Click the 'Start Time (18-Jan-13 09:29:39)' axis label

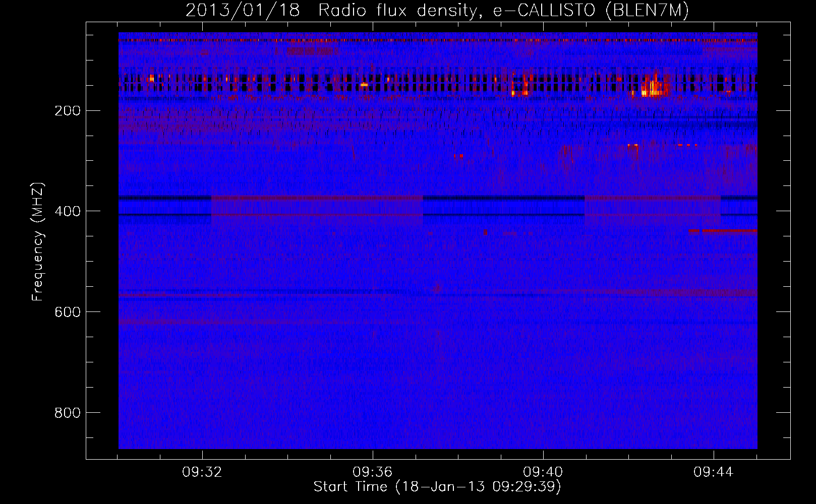click(437, 487)
